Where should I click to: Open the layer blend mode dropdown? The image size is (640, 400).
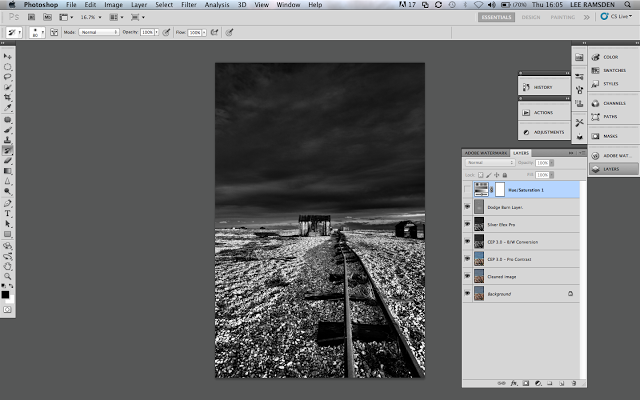click(490, 162)
